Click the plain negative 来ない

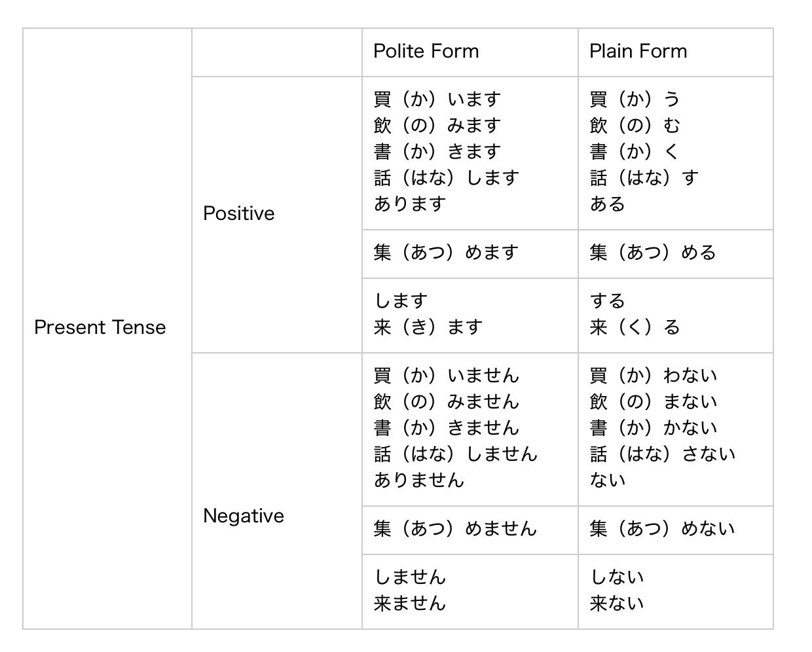617,604
